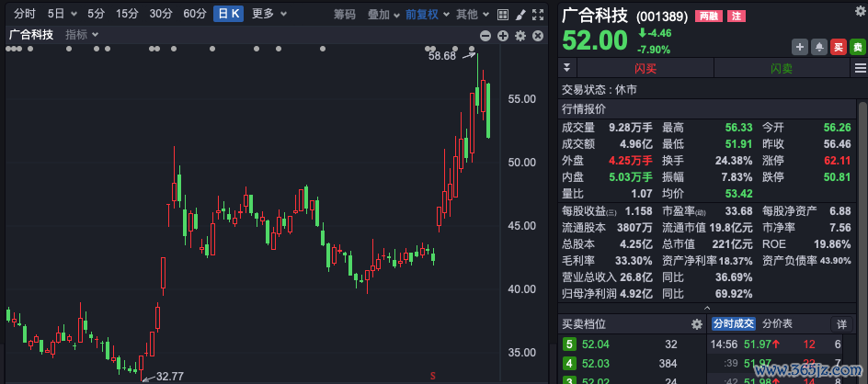Click the red 买 buy button
This screenshot has width=868, height=384.
point(838,47)
